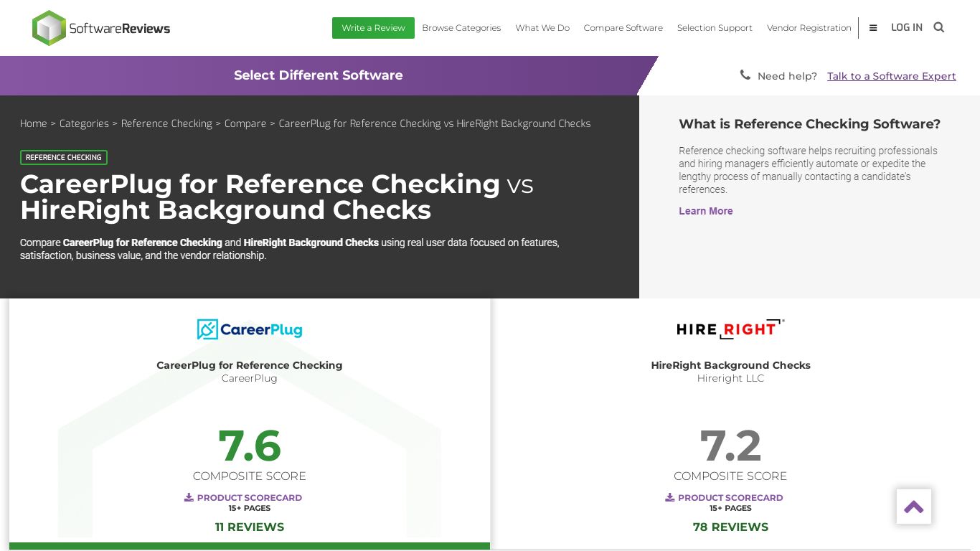Click the HireRight logo

(730, 329)
